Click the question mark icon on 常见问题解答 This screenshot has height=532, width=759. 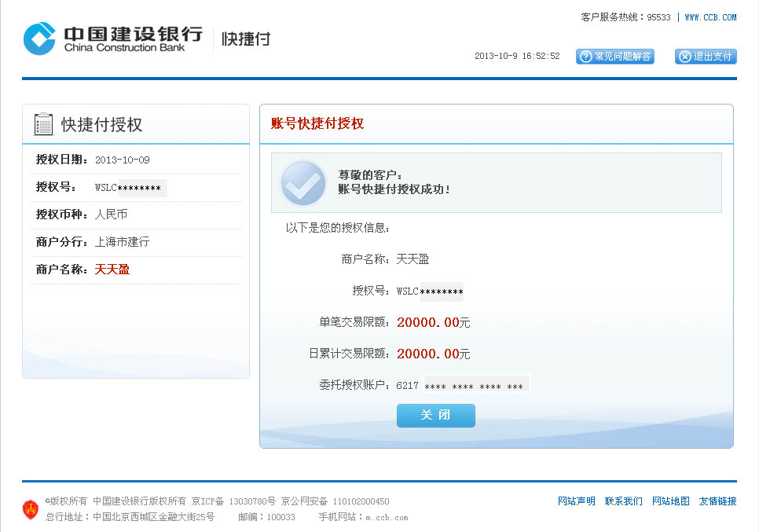pos(585,57)
